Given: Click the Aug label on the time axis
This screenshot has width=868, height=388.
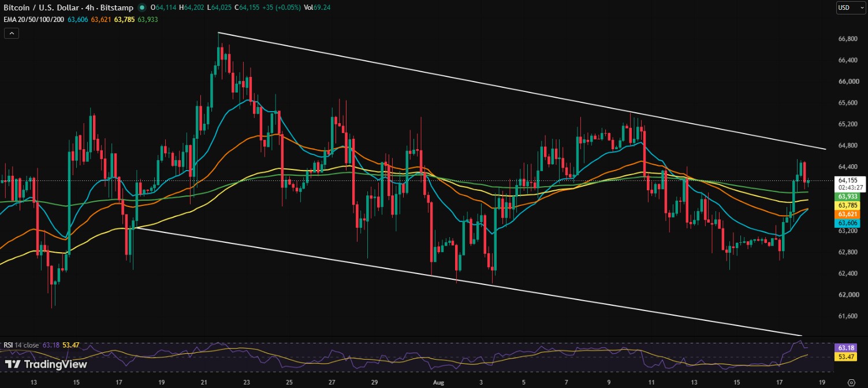Looking at the screenshot, I should 439,382.
